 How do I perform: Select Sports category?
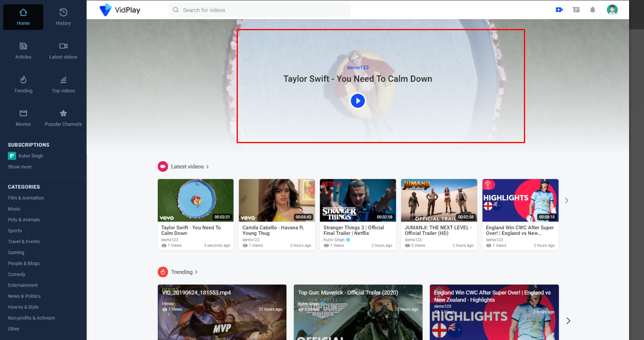(x=15, y=231)
